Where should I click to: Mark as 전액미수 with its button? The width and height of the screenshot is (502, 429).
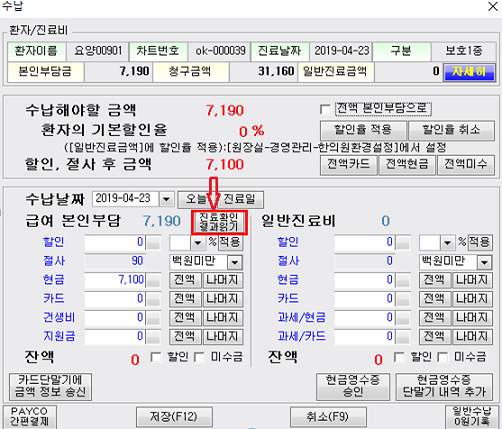(466, 165)
